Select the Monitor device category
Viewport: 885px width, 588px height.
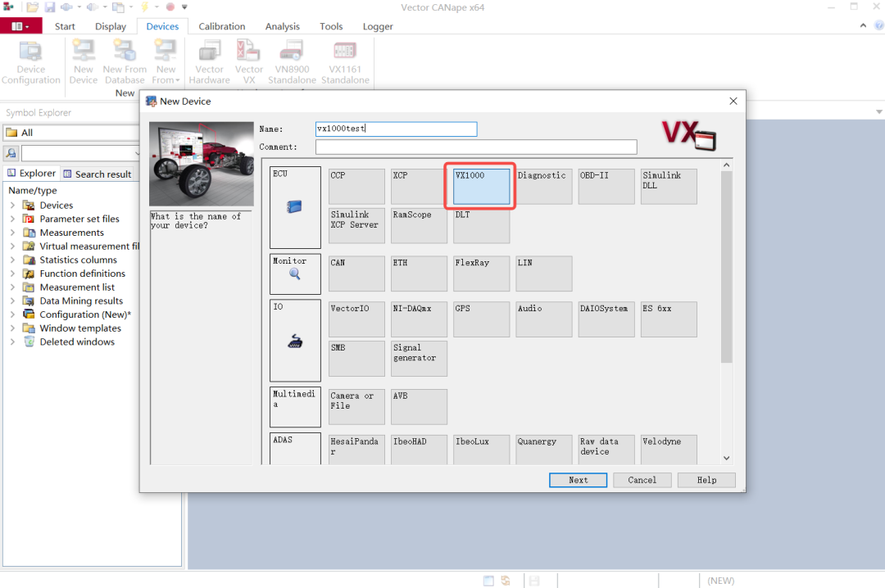coord(295,274)
